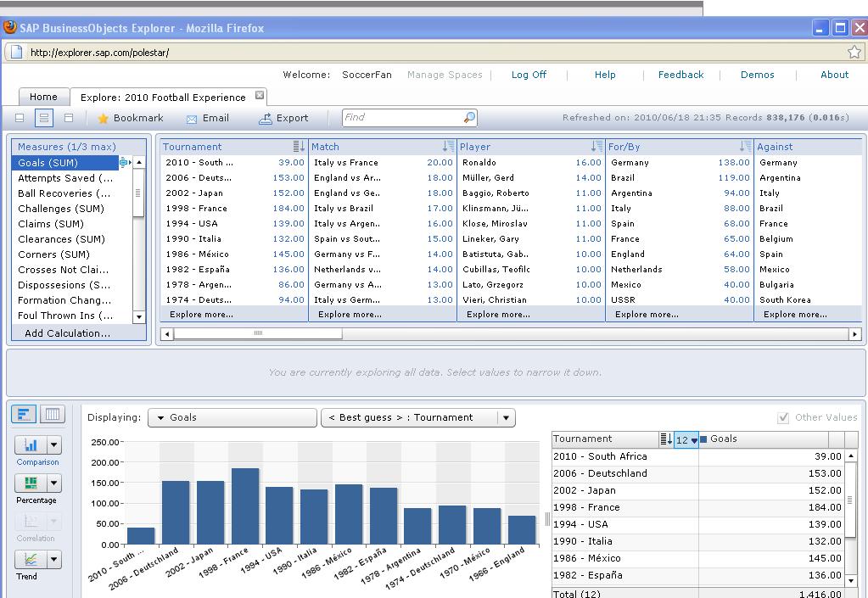Select Germany in For/By facet
The height and width of the screenshot is (598, 868).
pos(680,163)
